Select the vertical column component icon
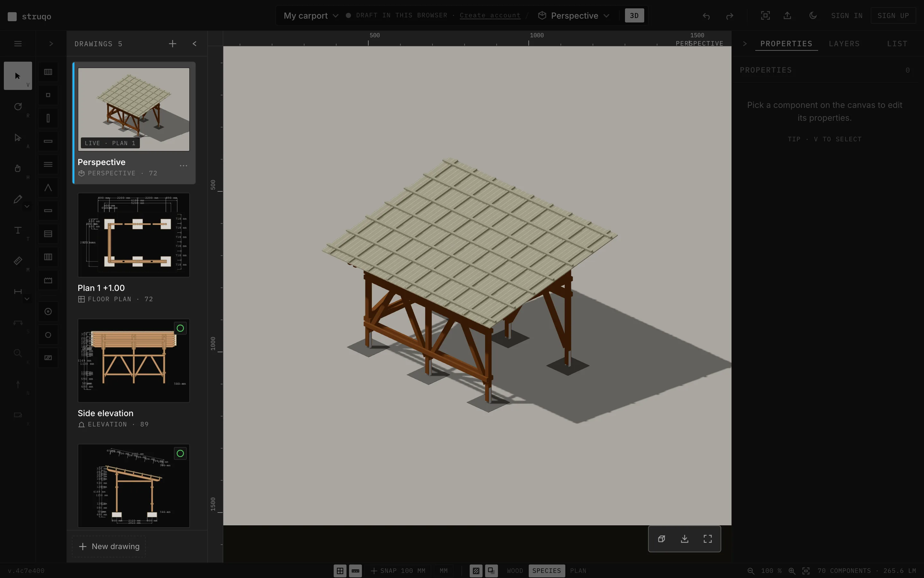Viewport: 924px width, 578px height. point(48,118)
